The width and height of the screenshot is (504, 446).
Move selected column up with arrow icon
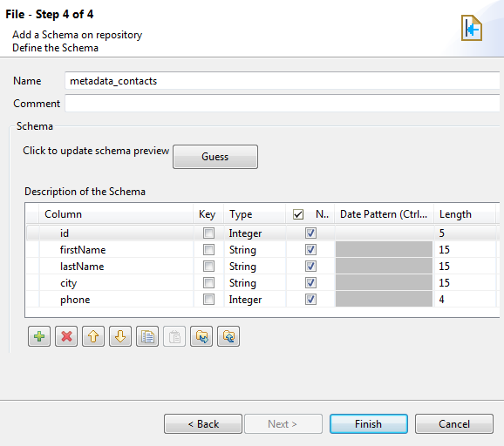pyautogui.click(x=93, y=336)
